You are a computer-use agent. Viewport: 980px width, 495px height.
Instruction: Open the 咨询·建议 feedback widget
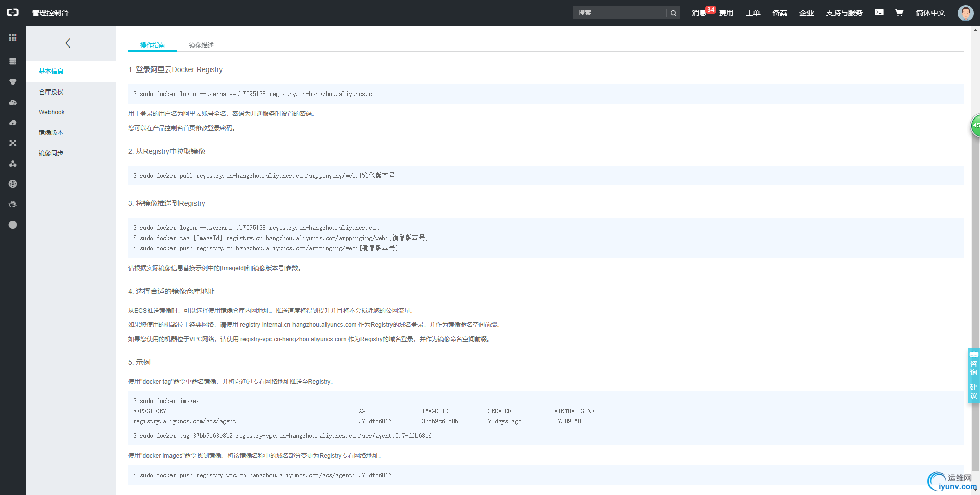tap(973, 376)
